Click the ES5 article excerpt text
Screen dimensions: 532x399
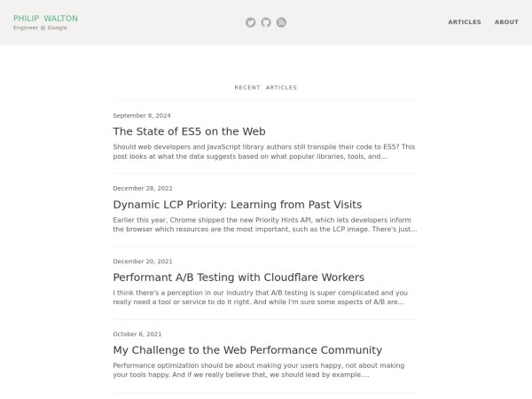coord(264,152)
